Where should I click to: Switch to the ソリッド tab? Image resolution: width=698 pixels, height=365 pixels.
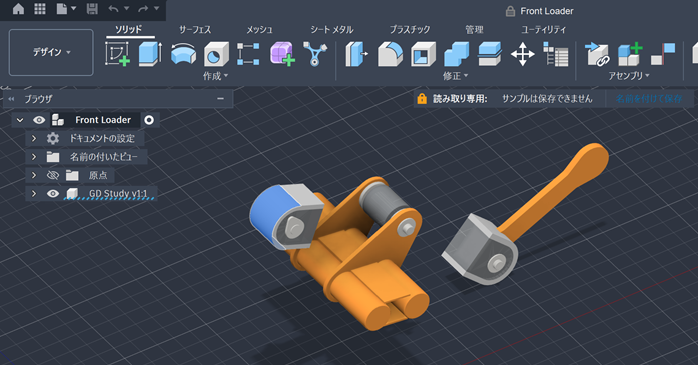point(128,29)
